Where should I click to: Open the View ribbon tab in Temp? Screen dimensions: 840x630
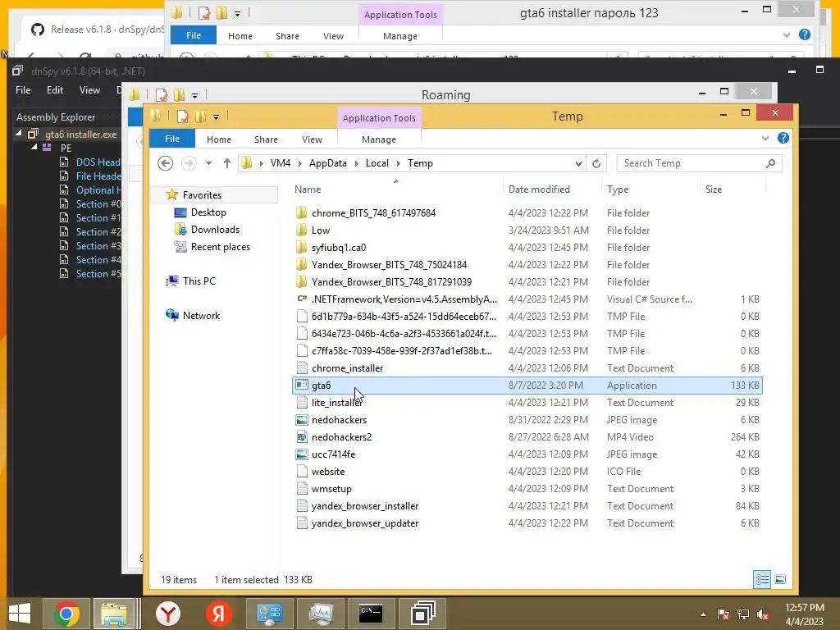click(312, 139)
